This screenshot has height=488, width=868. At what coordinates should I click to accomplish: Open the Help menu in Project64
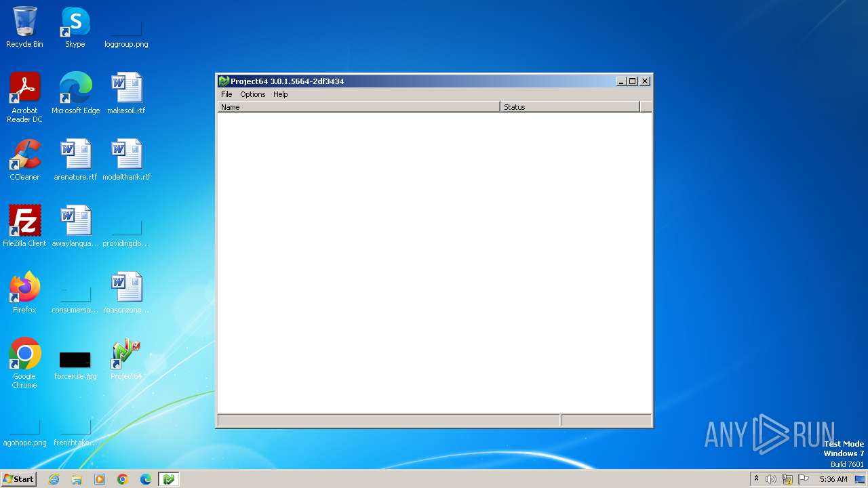pyautogui.click(x=280, y=94)
